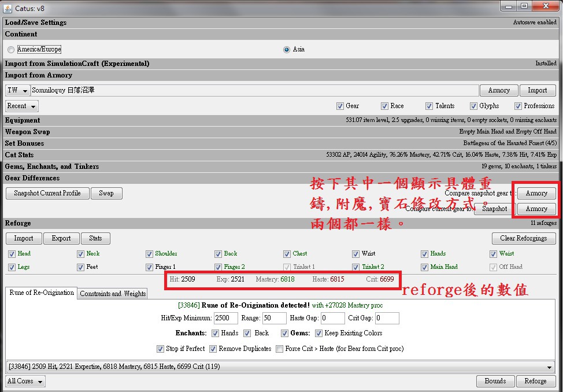The image size is (563, 392).
Task: Expand the Continent section header
Action: 281,34
